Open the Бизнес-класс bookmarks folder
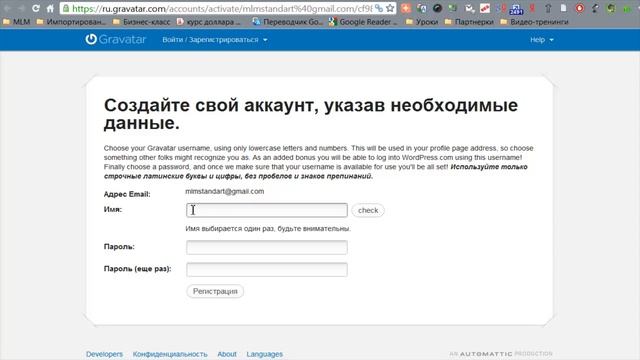Image resolution: width=640 pixels, height=360 pixels. (142, 22)
